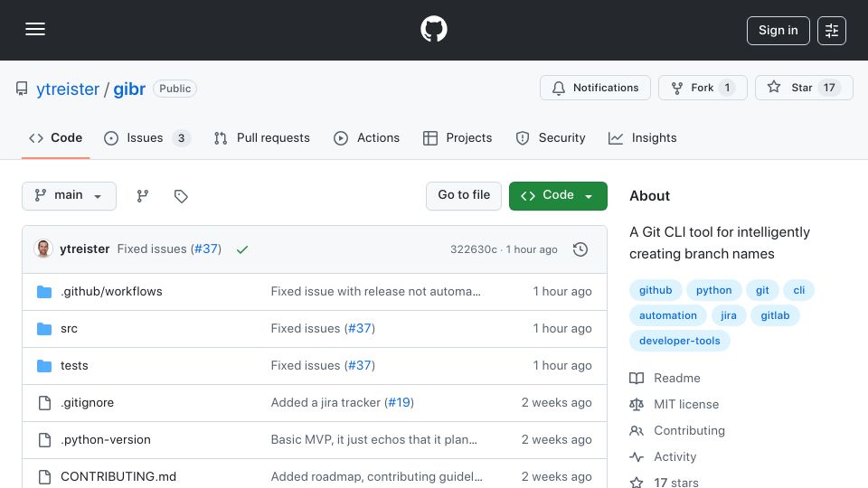The height and width of the screenshot is (488, 868).
Task: Select the developer-tools topic tag
Action: 679,342
